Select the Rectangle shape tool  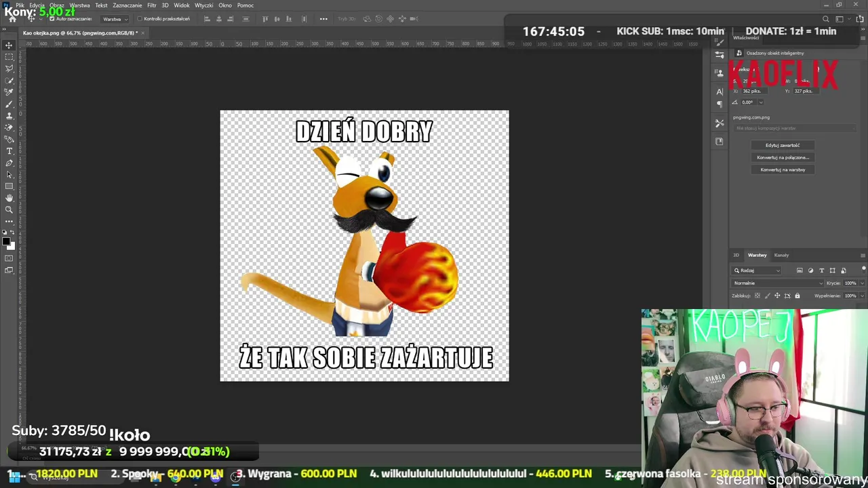tap(9, 186)
